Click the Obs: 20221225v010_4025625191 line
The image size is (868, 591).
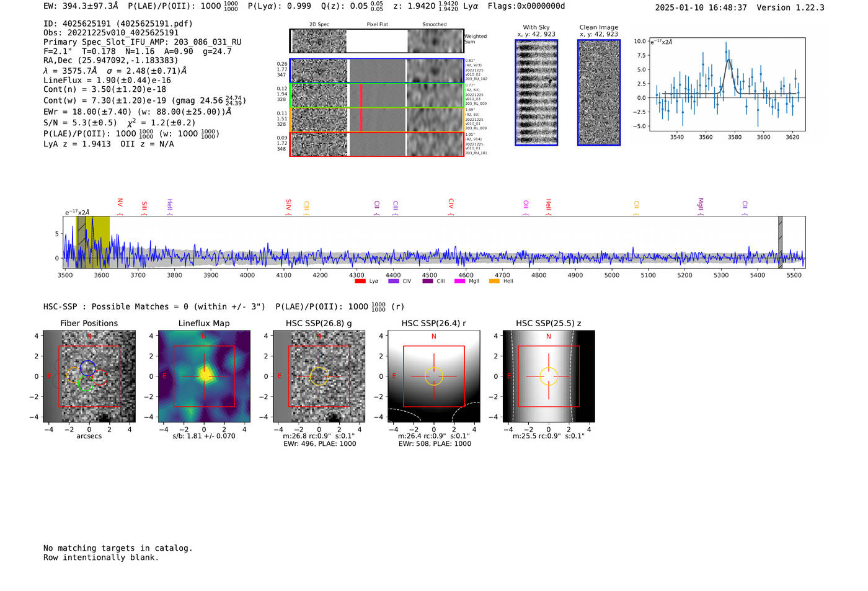[x=111, y=32]
